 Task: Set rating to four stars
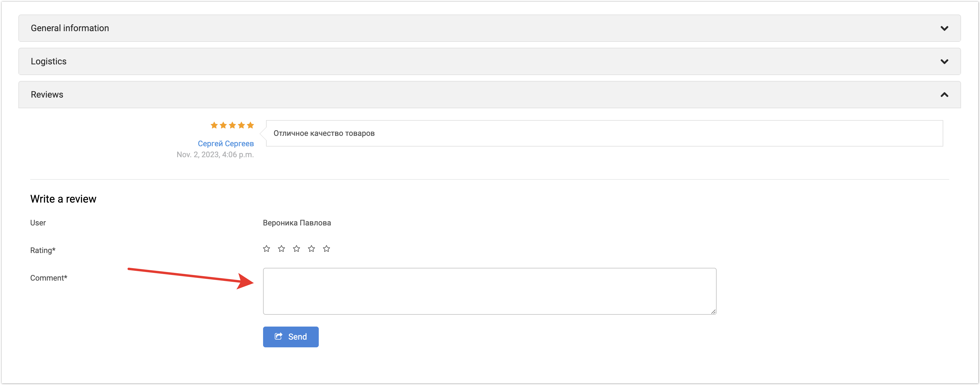click(312, 249)
